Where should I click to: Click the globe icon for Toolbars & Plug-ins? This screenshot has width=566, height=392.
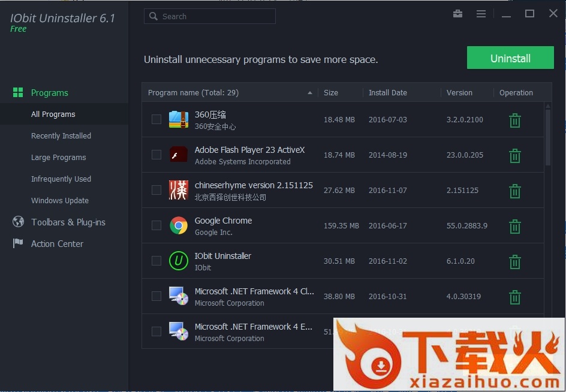[18, 221]
